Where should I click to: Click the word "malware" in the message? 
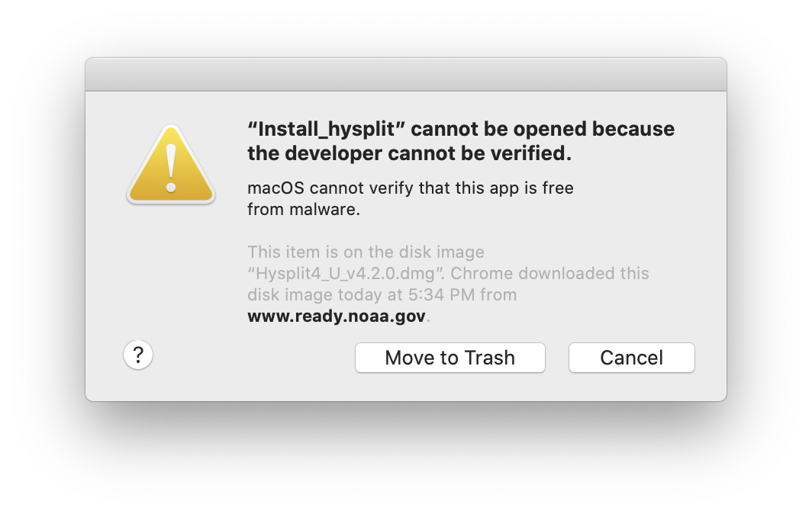pos(322,209)
